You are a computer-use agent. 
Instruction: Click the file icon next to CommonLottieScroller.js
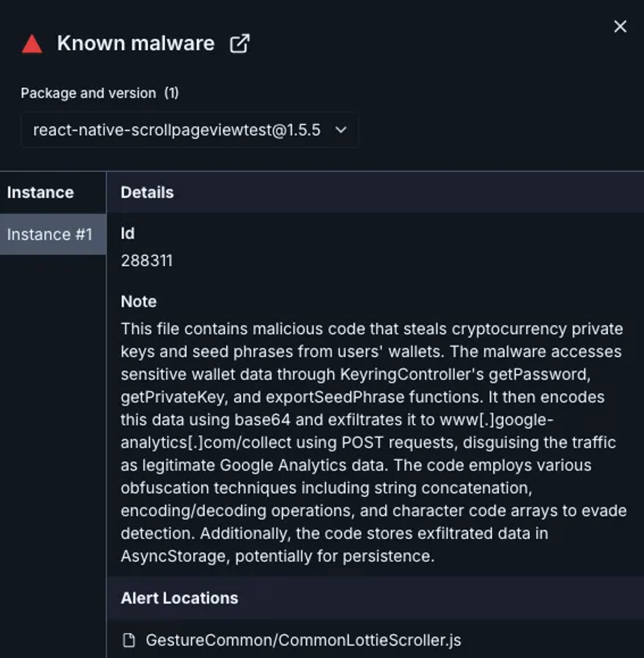(129, 640)
